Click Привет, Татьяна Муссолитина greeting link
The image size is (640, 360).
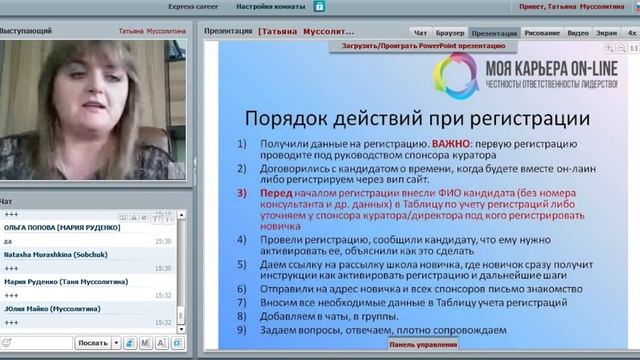[x=571, y=7]
